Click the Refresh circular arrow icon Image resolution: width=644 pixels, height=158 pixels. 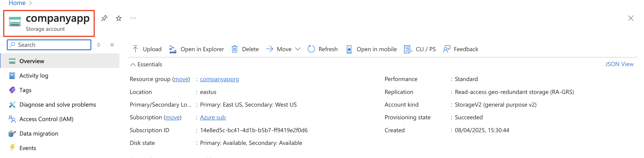(311, 49)
